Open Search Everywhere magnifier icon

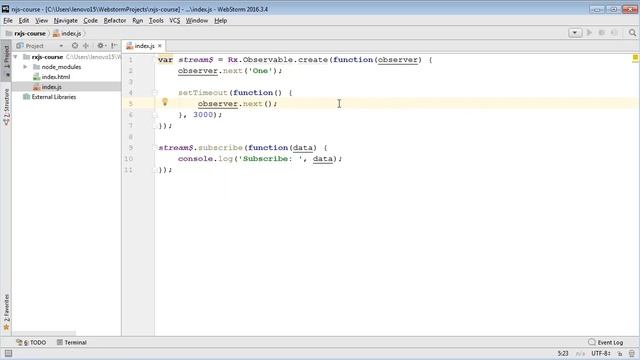[632, 33]
